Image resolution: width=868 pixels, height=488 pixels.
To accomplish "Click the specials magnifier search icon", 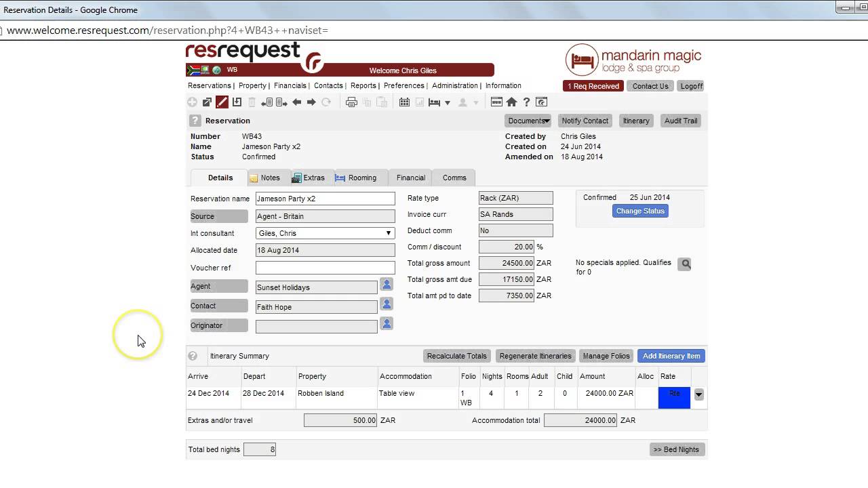I will click(685, 264).
